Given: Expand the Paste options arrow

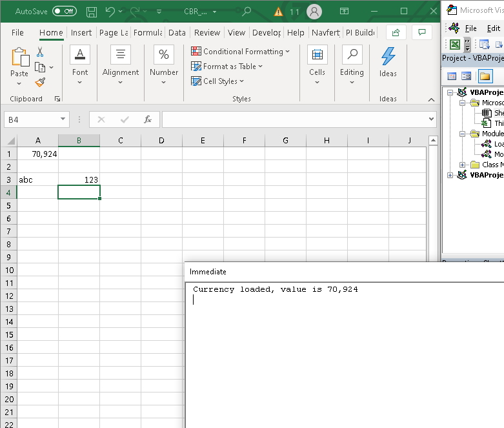Looking at the screenshot, I should pos(19,84).
